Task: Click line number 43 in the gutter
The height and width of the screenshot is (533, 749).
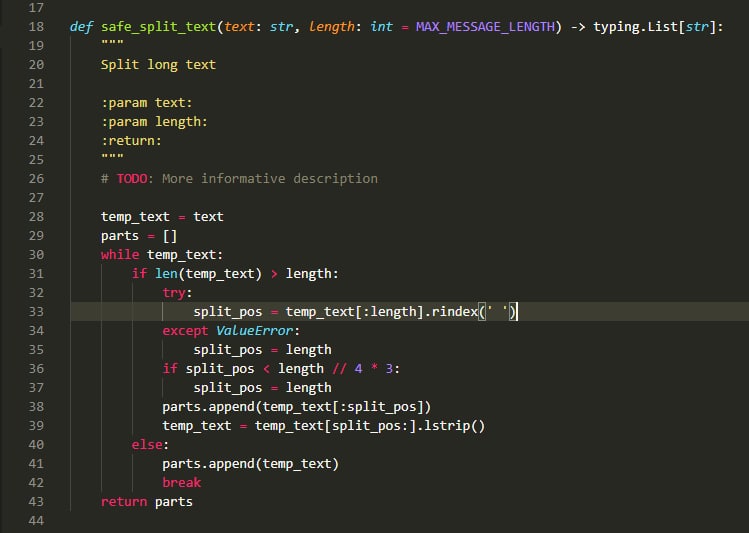Action: [36, 502]
